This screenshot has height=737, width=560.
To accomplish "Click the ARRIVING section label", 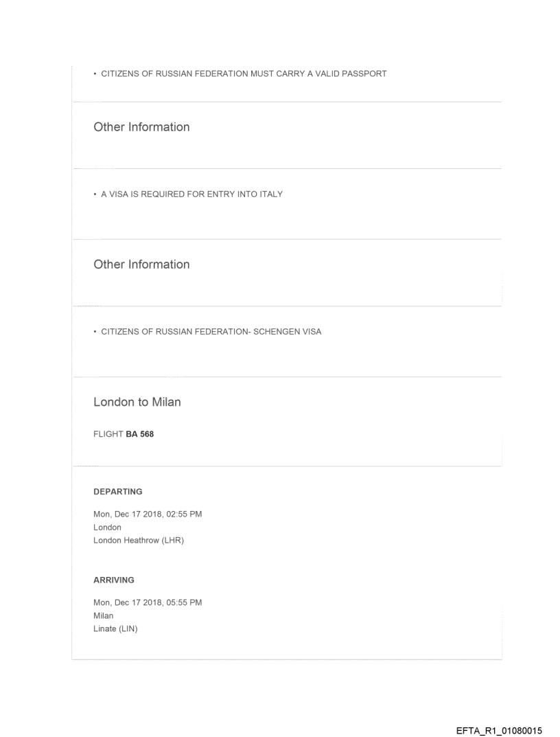I will (x=114, y=580).
